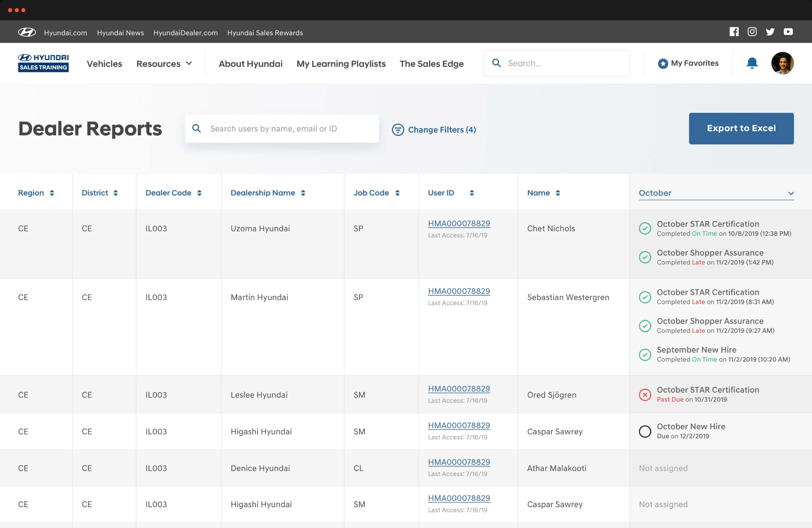Click Dealership Name header text
The image size is (812, 528).
coord(263,193)
